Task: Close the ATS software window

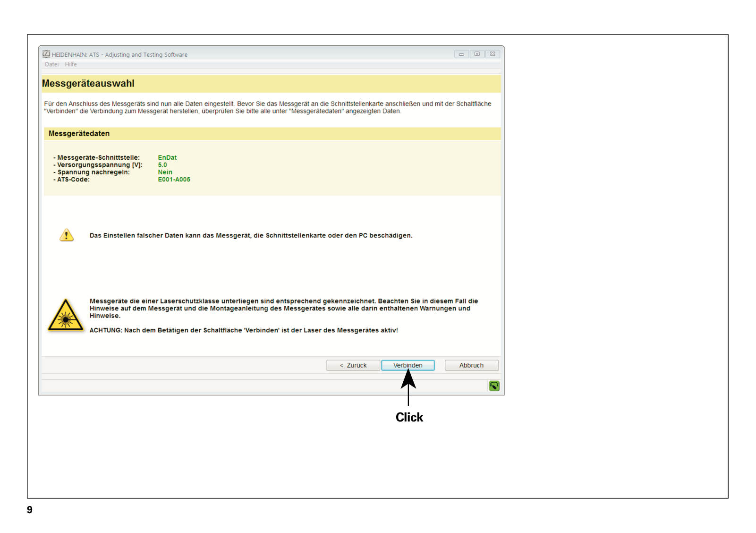Action: point(493,54)
